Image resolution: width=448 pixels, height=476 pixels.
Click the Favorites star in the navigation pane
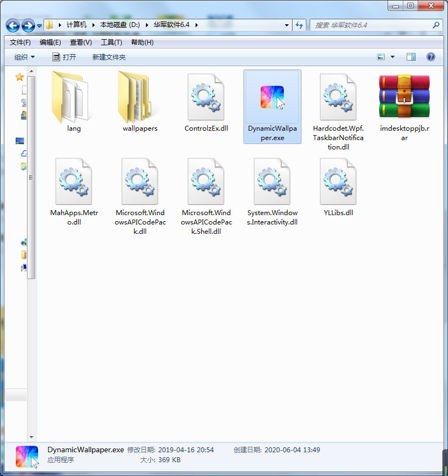click(20, 77)
